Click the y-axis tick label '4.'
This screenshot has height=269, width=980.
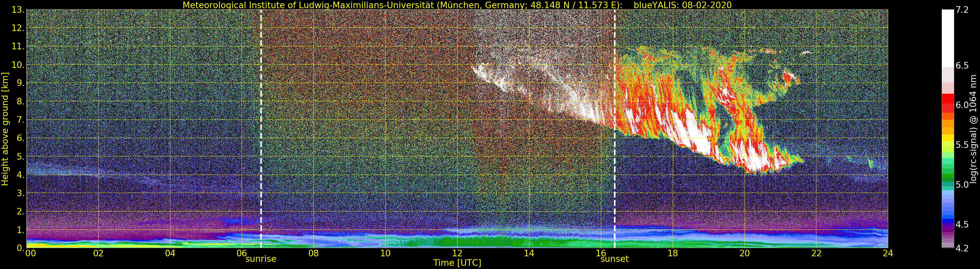click(21, 175)
